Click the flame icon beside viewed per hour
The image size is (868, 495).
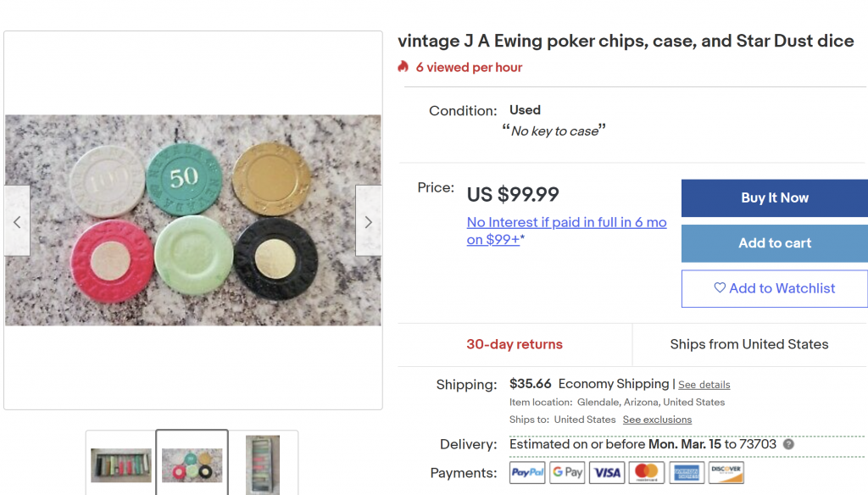pos(403,67)
